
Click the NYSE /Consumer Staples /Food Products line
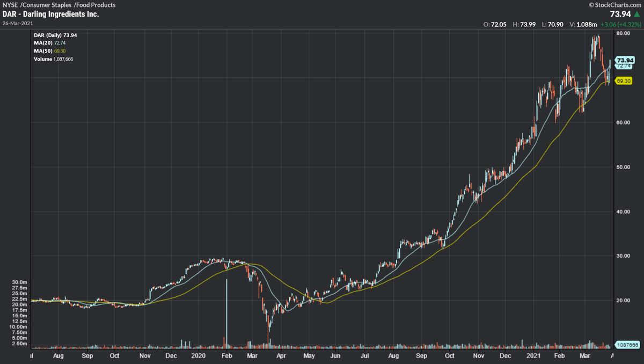point(59,5)
